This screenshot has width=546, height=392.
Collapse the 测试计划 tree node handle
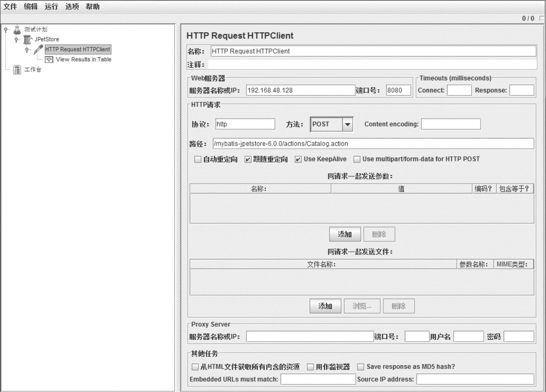click(x=6, y=30)
